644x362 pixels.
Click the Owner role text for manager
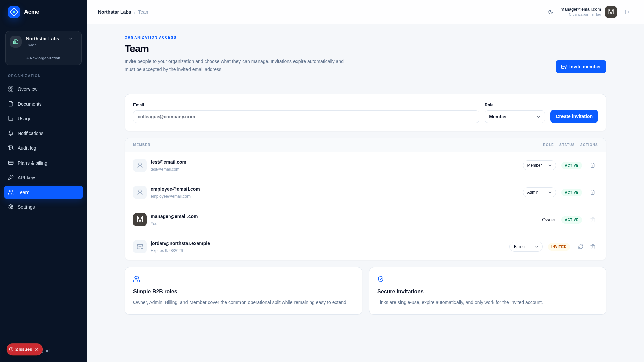[x=549, y=220]
